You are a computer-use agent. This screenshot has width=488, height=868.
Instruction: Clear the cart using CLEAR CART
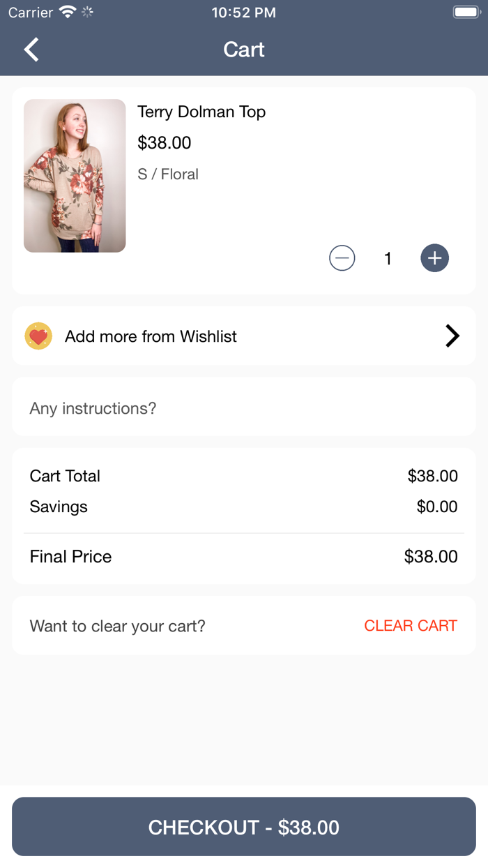click(x=411, y=626)
